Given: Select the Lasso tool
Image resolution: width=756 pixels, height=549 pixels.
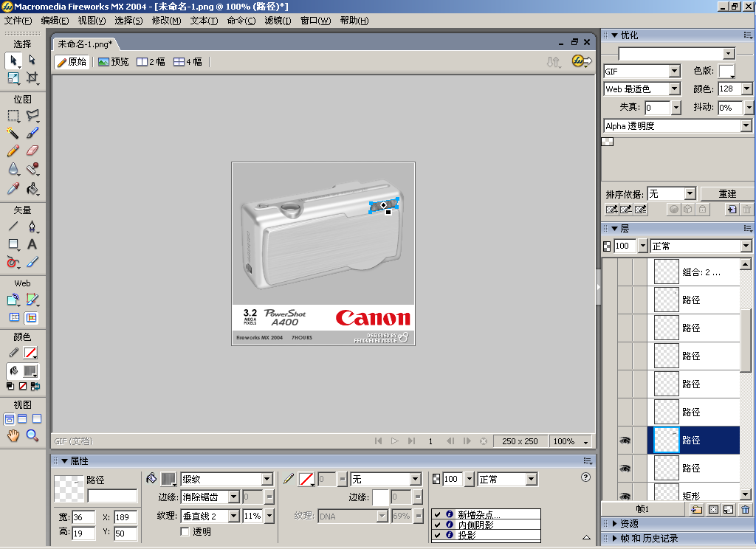Looking at the screenshot, I should coord(32,116).
